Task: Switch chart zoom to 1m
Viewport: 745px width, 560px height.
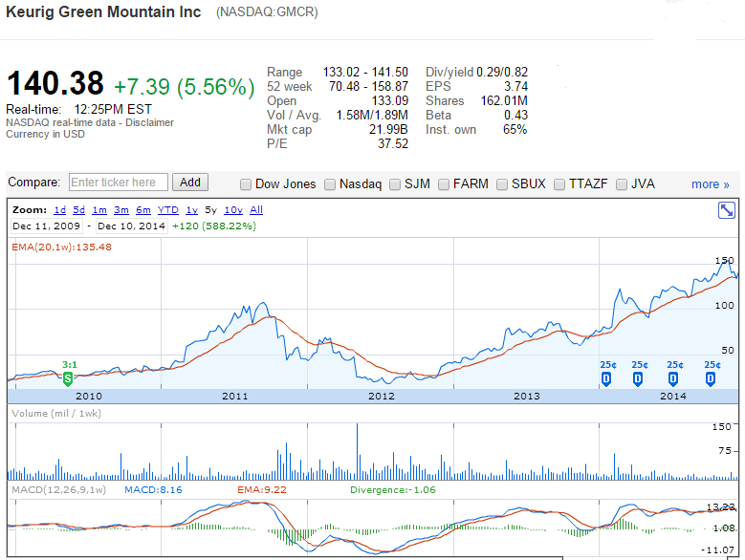Action: coord(99,210)
